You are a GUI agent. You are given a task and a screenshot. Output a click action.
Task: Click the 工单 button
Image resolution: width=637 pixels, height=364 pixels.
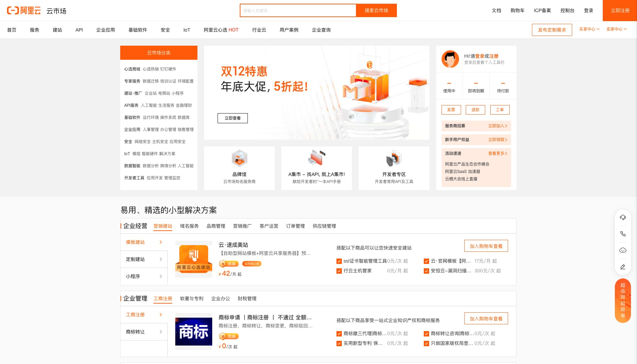[x=500, y=110]
